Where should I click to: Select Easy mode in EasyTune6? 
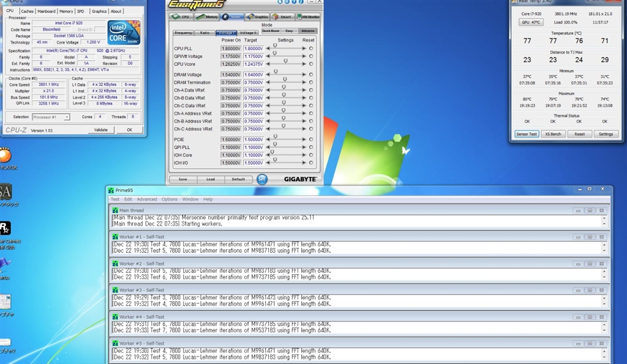pyautogui.click(x=289, y=31)
